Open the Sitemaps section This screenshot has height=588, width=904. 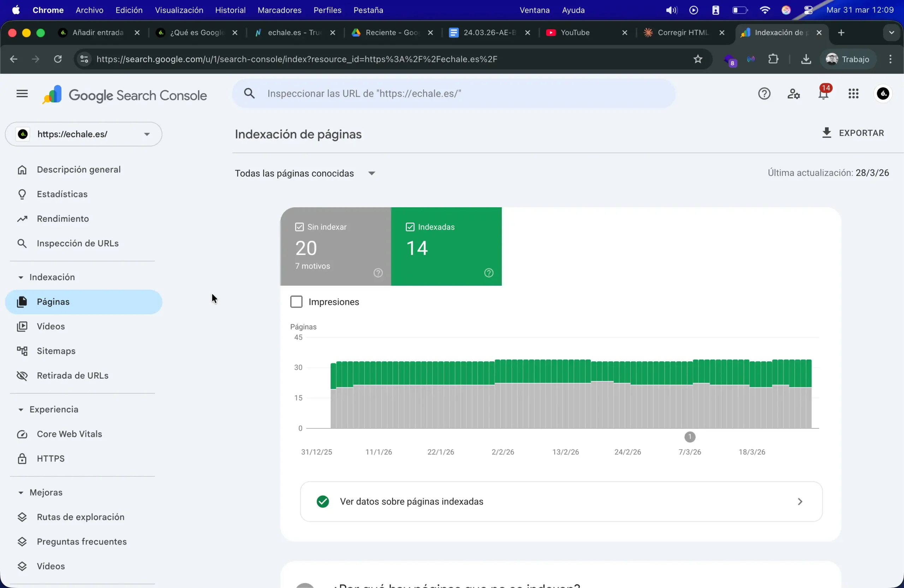tap(56, 351)
